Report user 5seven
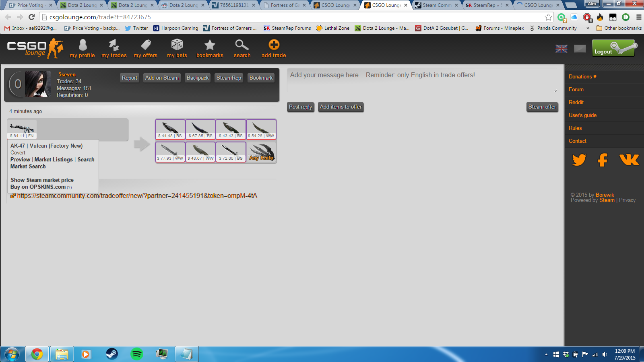Image resolution: width=644 pixels, height=362 pixels. coord(130,78)
